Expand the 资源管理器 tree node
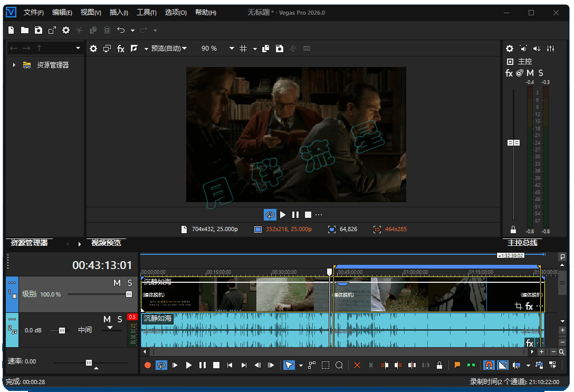This screenshot has width=574, height=392. point(14,65)
